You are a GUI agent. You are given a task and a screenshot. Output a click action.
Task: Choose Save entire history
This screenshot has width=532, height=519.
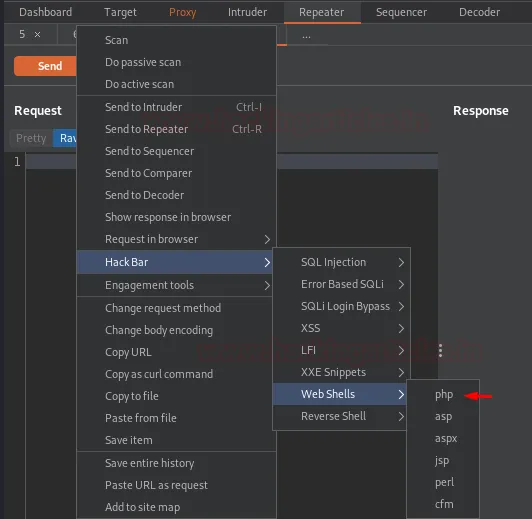176,463
